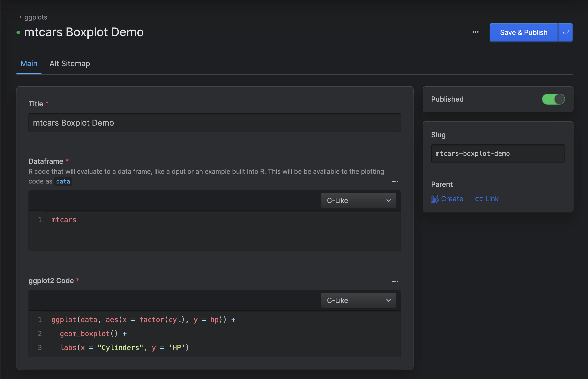Click the green status dot by title
588x379 pixels.
pyautogui.click(x=18, y=32)
